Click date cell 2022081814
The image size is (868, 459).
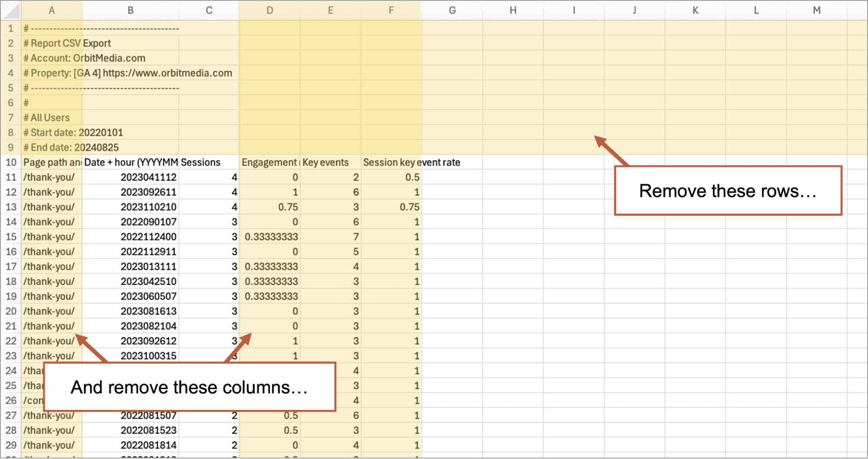pyautogui.click(x=130, y=445)
